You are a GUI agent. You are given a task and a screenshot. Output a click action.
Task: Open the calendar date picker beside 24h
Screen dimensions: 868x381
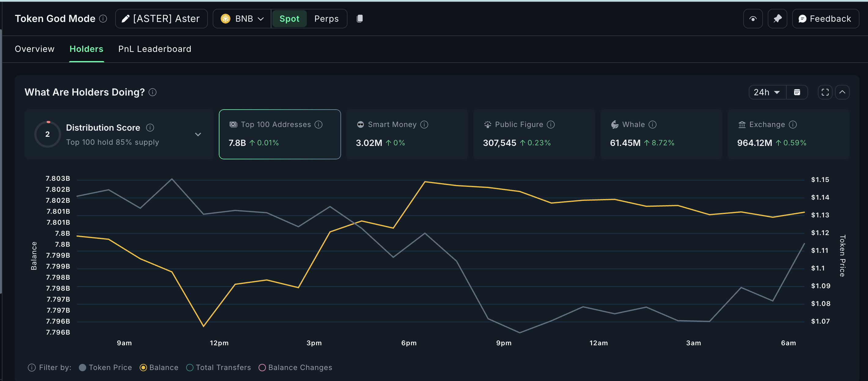[797, 92]
